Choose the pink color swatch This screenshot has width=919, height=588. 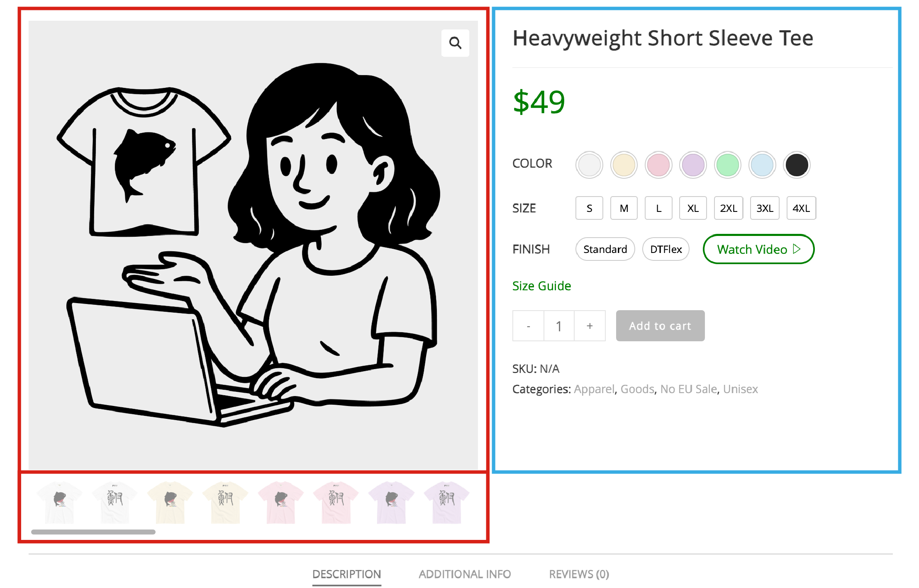point(658,165)
